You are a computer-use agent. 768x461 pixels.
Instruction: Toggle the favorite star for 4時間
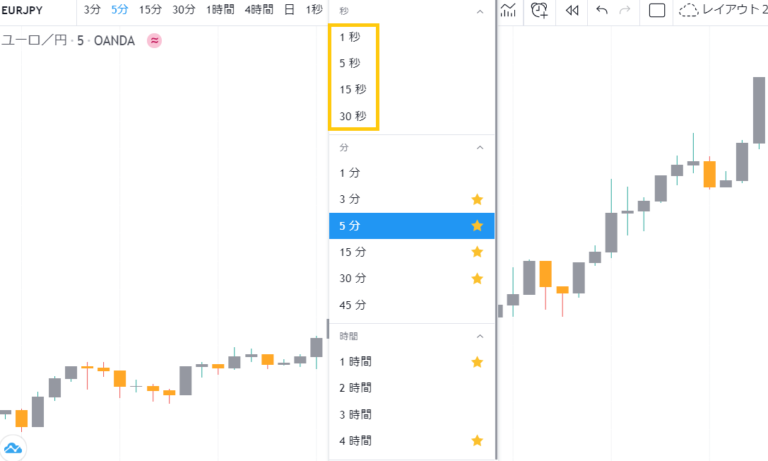pyautogui.click(x=477, y=440)
